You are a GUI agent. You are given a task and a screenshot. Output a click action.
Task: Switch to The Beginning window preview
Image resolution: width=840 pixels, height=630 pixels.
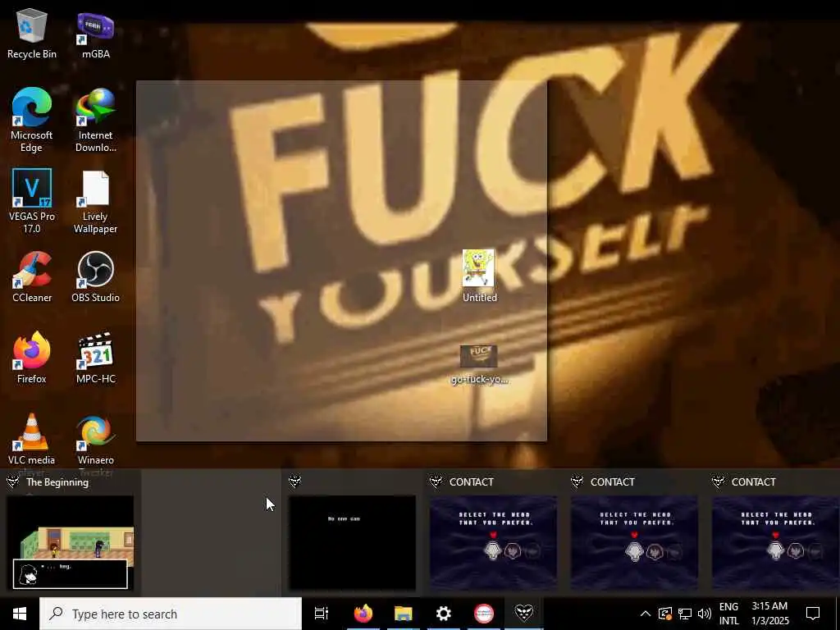click(71, 533)
